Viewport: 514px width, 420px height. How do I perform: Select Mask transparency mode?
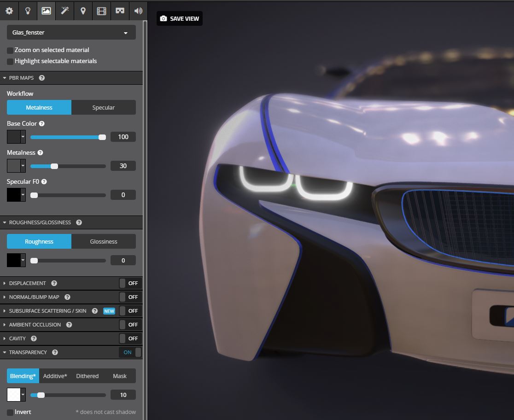(120, 376)
